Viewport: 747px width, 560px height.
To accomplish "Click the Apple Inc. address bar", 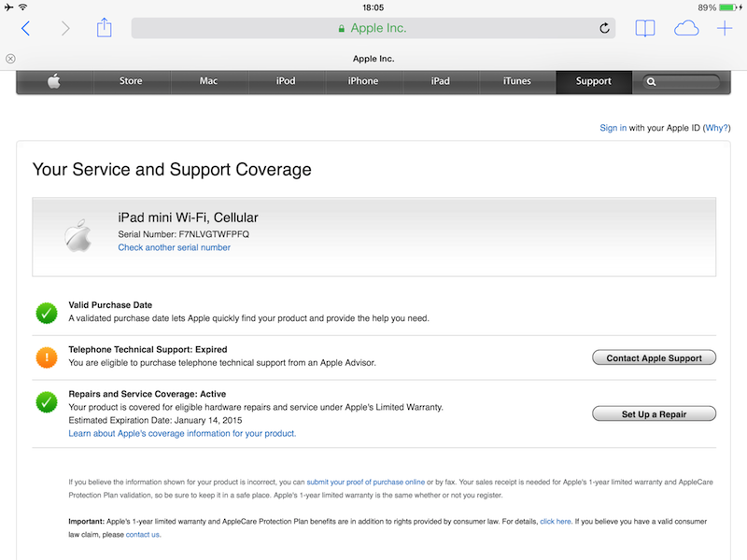I will (373, 28).
